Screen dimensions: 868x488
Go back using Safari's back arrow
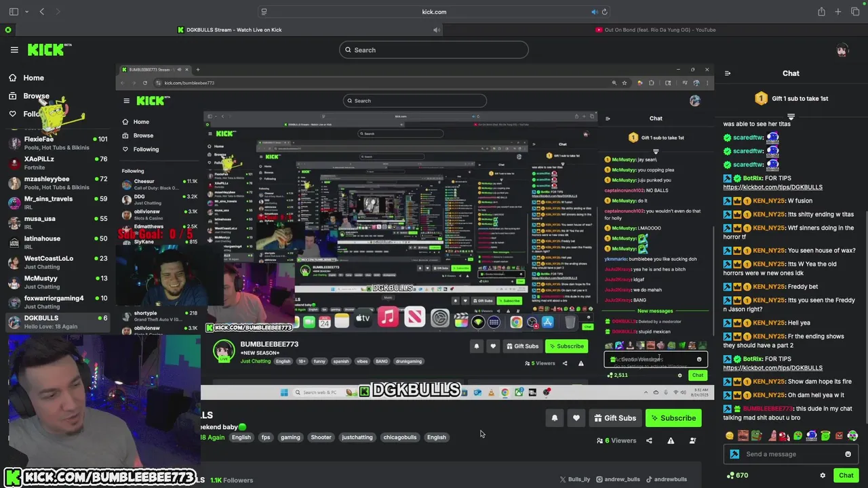(x=42, y=12)
